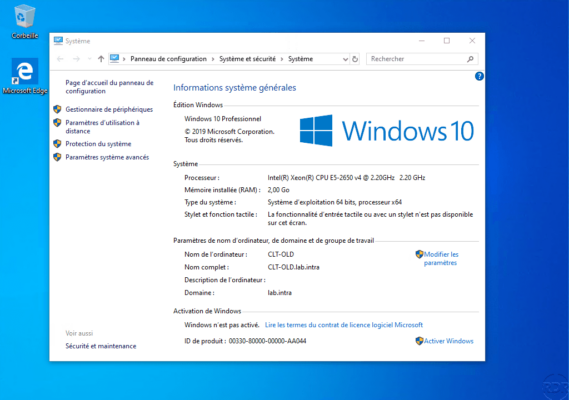This screenshot has height=400, width=569.
Task: Open Paramètres d'utilisation à distance
Action: click(x=102, y=127)
